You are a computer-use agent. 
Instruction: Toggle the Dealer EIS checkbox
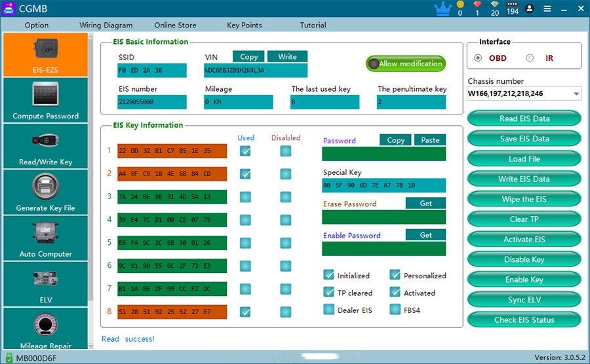point(329,309)
